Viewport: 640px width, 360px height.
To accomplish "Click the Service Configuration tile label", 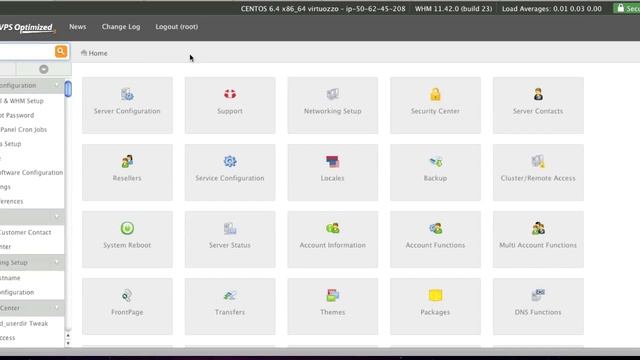I will [230, 178].
